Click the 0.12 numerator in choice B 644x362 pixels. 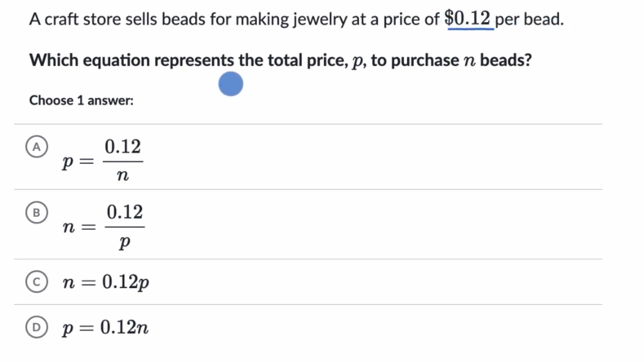pos(124,212)
